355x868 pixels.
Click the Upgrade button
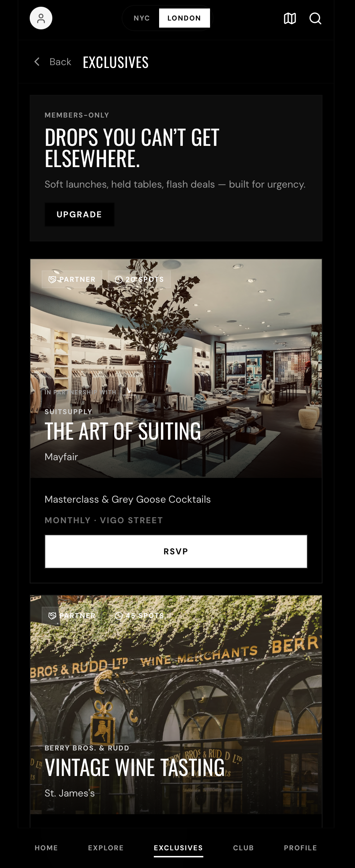pos(79,215)
